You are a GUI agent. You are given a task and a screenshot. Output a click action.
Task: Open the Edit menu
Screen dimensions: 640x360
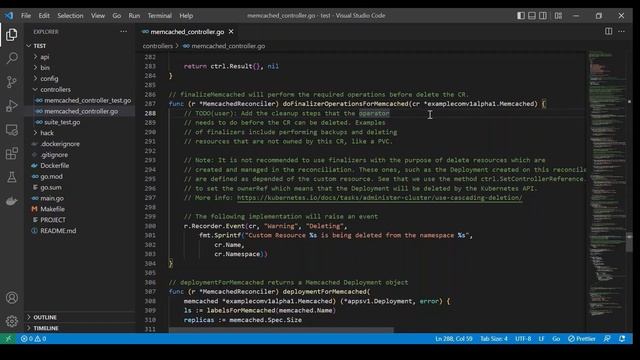(x=44, y=16)
